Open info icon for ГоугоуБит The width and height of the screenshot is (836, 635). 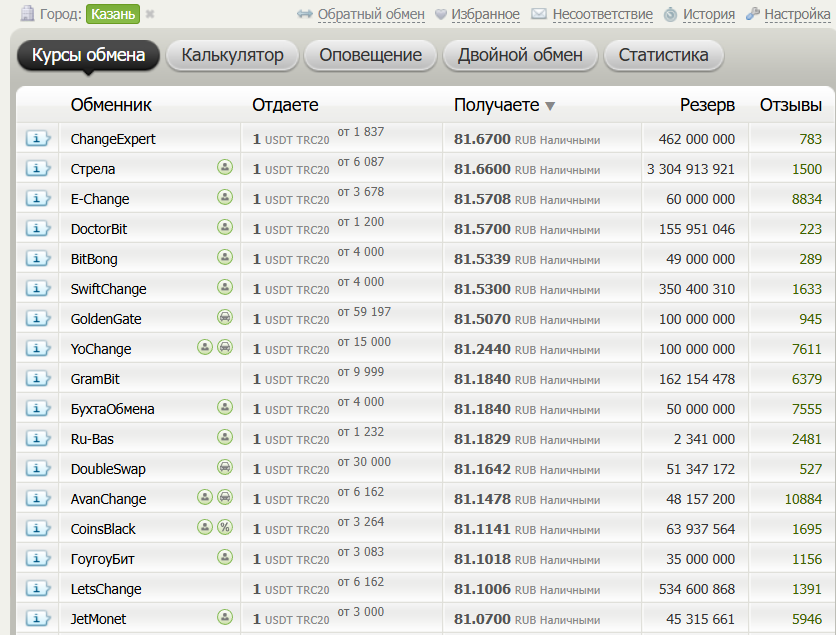pyautogui.click(x=37, y=558)
